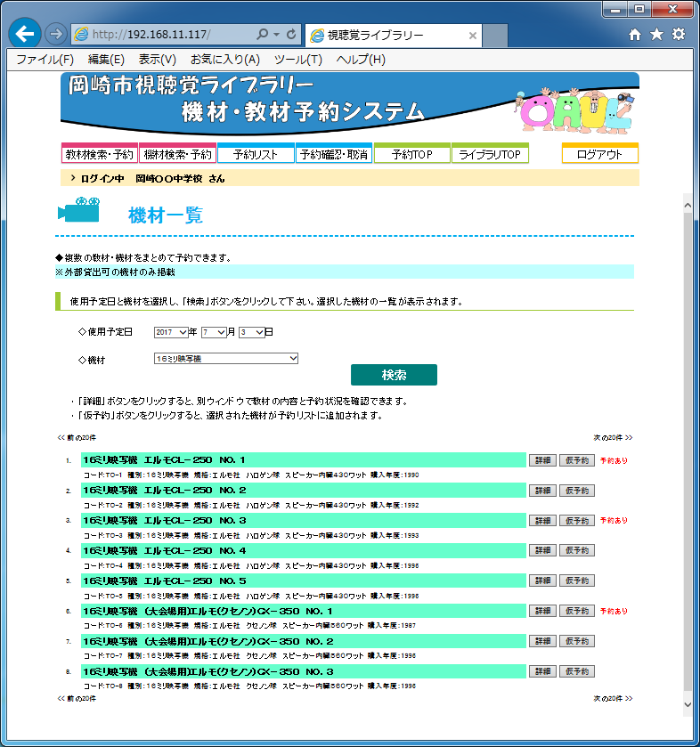
Task: Click 仮予約 for エルモCL-250 NO.2
Action: pos(576,491)
